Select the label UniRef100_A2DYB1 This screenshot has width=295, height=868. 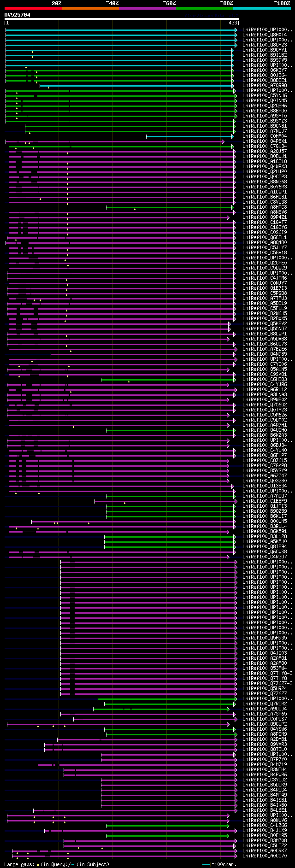pyautogui.click(x=265, y=739)
